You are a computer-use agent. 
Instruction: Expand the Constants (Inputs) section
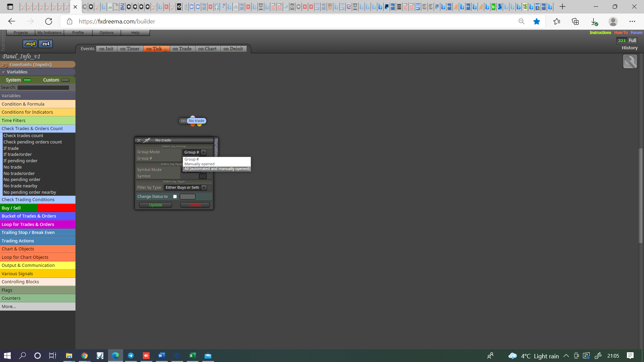click(x=38, y=65)
